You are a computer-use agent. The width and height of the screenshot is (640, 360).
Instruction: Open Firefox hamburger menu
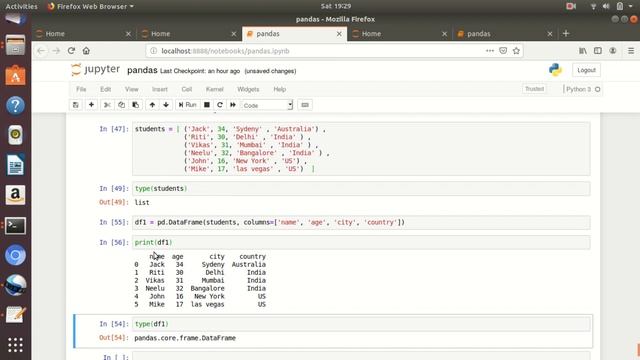(631, 51)
